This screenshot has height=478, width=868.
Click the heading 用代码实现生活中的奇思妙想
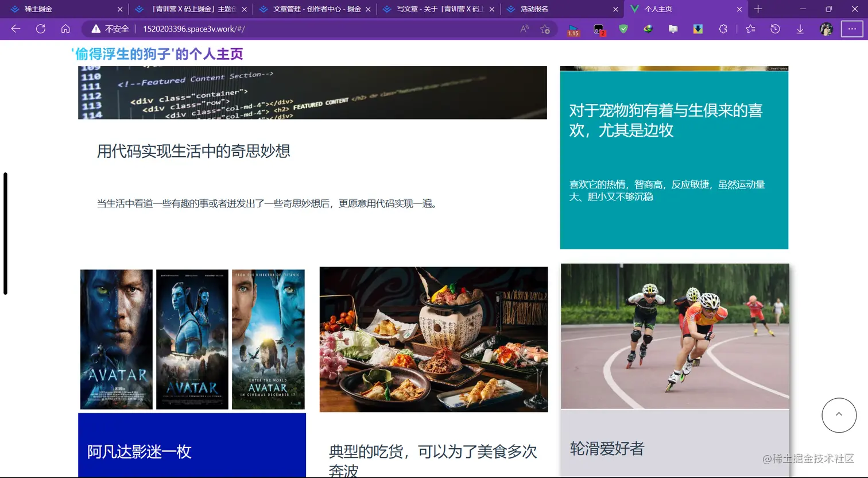(x=193, y=151)
